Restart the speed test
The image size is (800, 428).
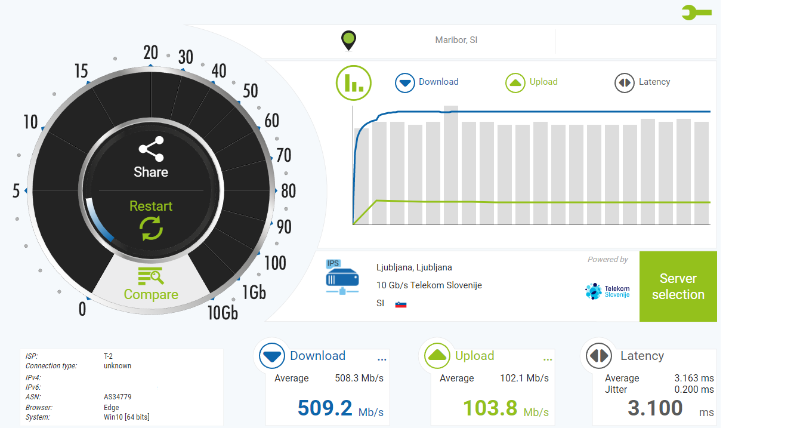(151, 218)
